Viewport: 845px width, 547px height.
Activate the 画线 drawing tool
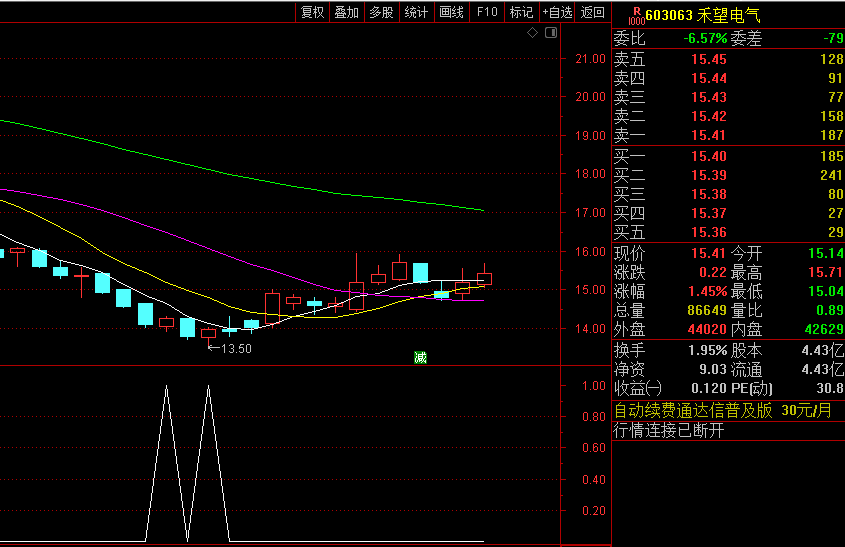(451, 12)
